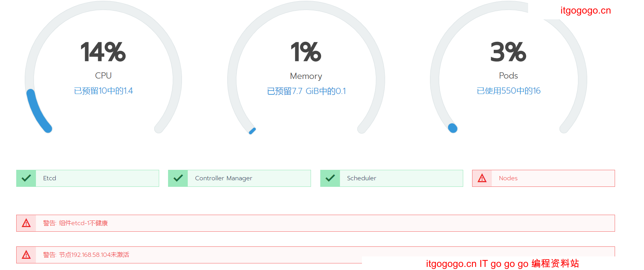Select the 1% Memory value

coord(306,52)
